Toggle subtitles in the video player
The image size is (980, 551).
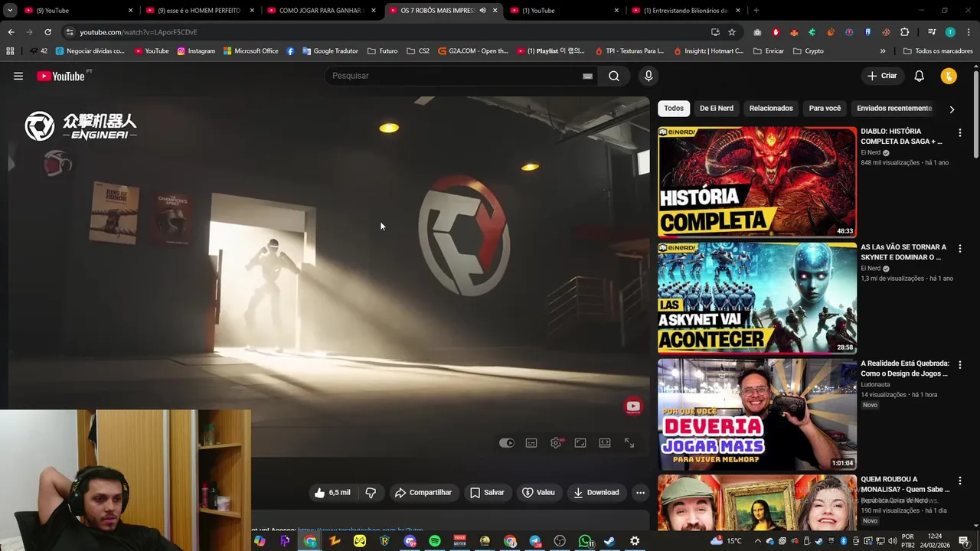(531, 443)
